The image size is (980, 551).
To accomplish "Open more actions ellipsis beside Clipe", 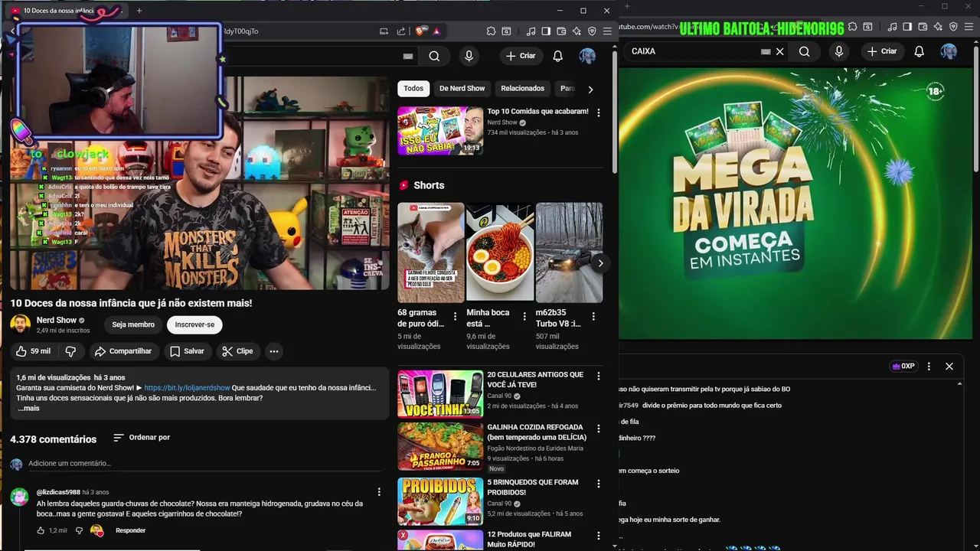I will [x=273, y=351].
